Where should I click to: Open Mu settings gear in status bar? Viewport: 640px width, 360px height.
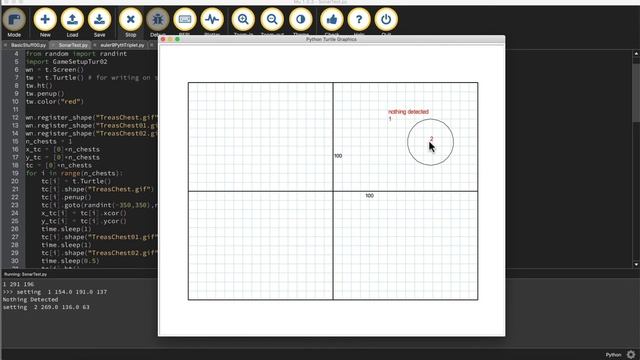tap(631, 354)
